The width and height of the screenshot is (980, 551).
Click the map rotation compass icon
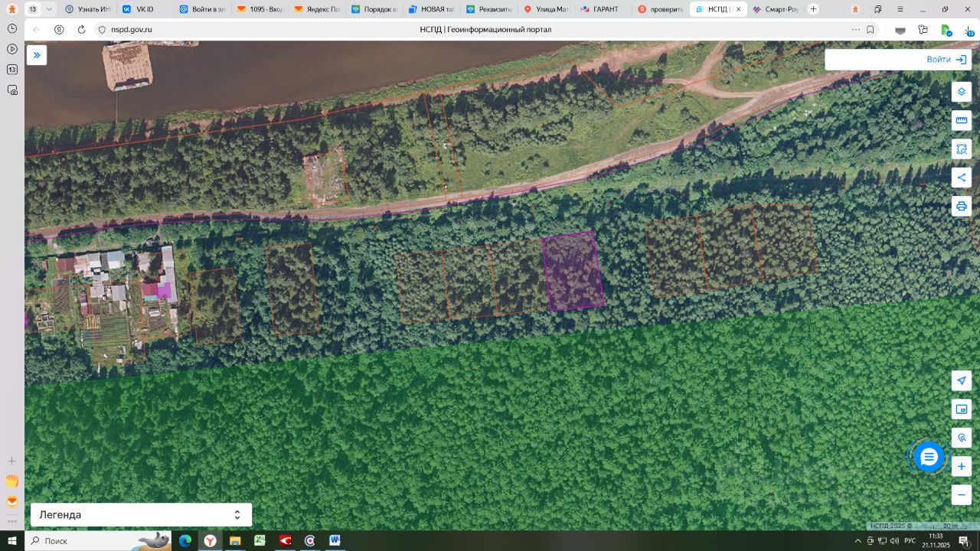click(962, 438)
